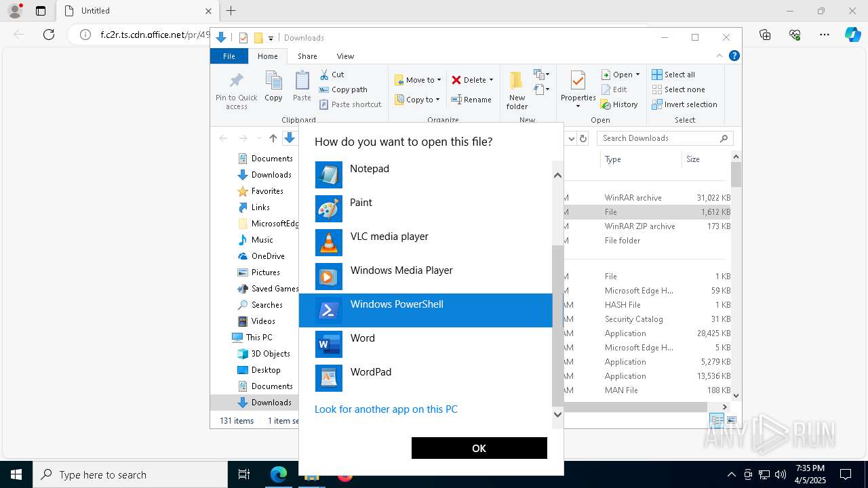Select Notepad in the app list

426,175
